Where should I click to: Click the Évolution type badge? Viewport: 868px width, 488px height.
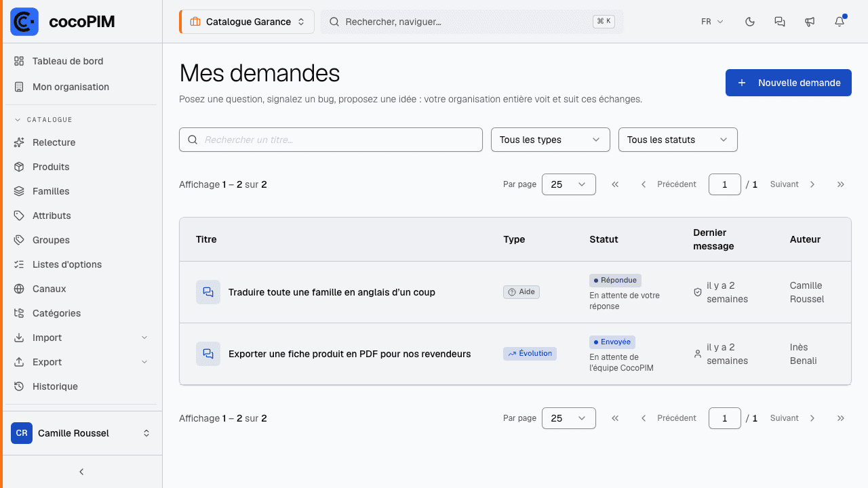pyautogui.click(x=530, y=354)
